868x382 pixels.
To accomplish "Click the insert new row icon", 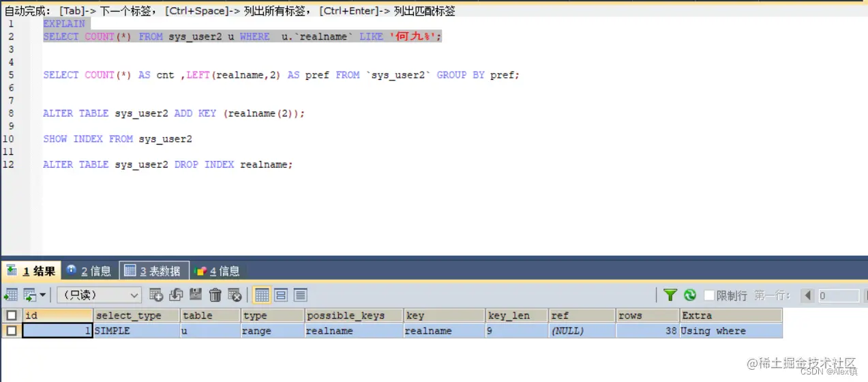I will coord(156,295).
